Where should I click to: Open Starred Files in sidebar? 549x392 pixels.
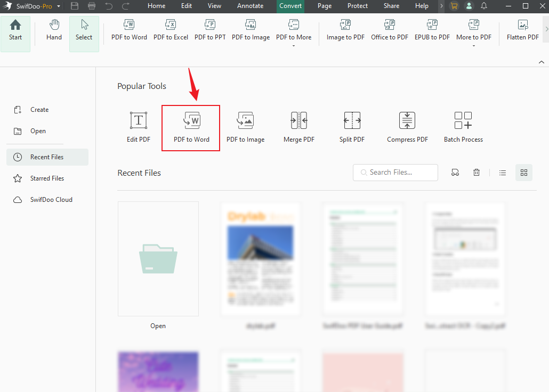click(x=39, y=178)
